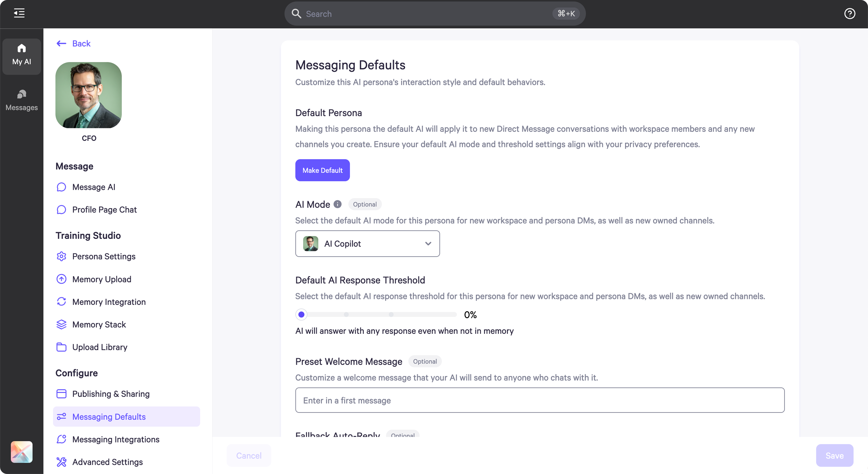
Task: Click the Make Default button
Action: pyautogui.click(x=322, y=170)
